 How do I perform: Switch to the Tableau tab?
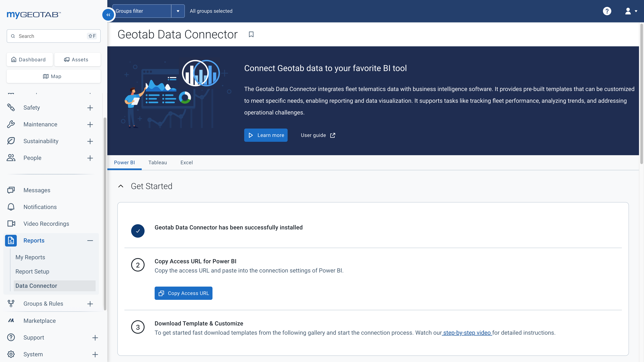click(x=157, y=162)
